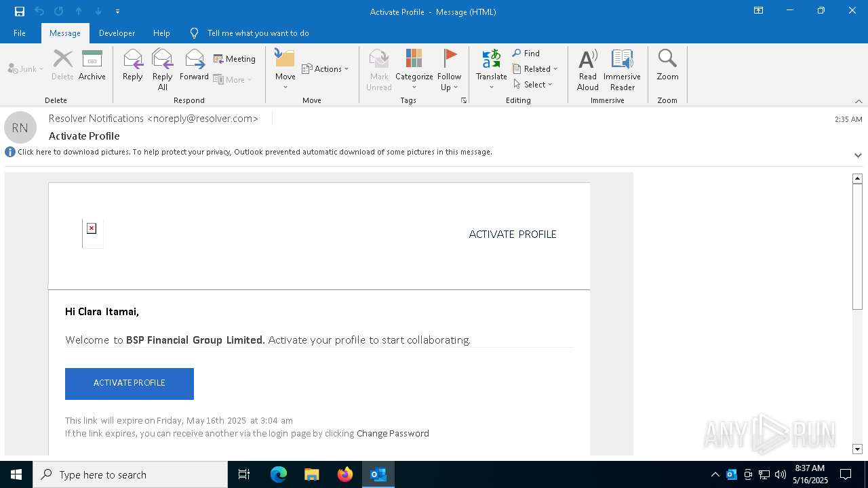Start Read Aloud

coord(588,70)
